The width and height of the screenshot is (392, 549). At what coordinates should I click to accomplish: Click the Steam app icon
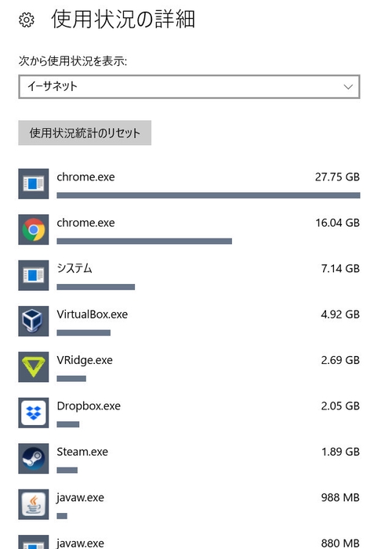34,459
